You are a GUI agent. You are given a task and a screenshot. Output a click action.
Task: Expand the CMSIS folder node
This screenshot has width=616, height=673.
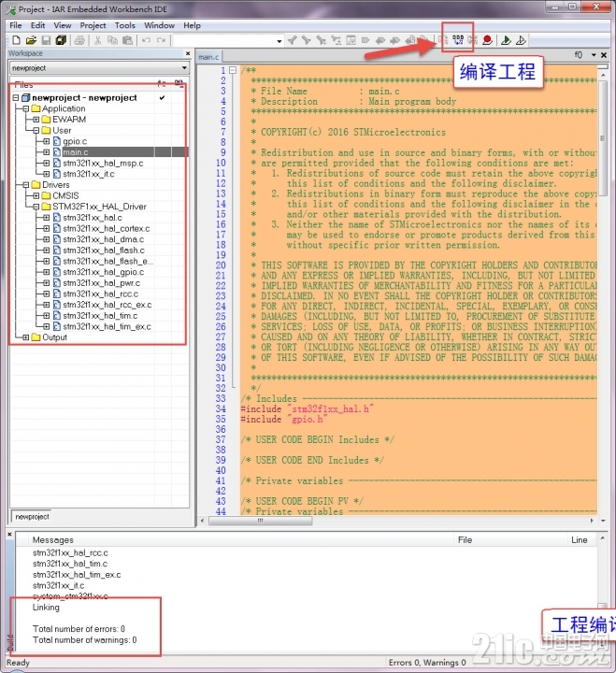[36, 195]
